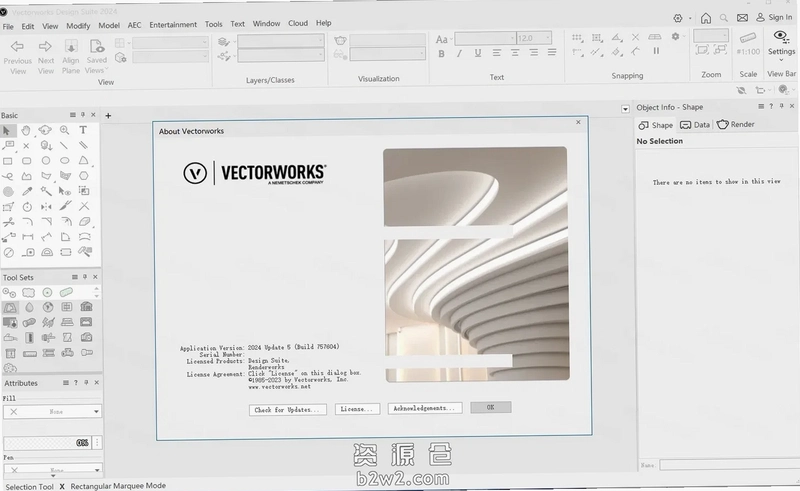Select the Eyedropper tool
Viewport: 800px width, 491px height.
pos(27,191)
